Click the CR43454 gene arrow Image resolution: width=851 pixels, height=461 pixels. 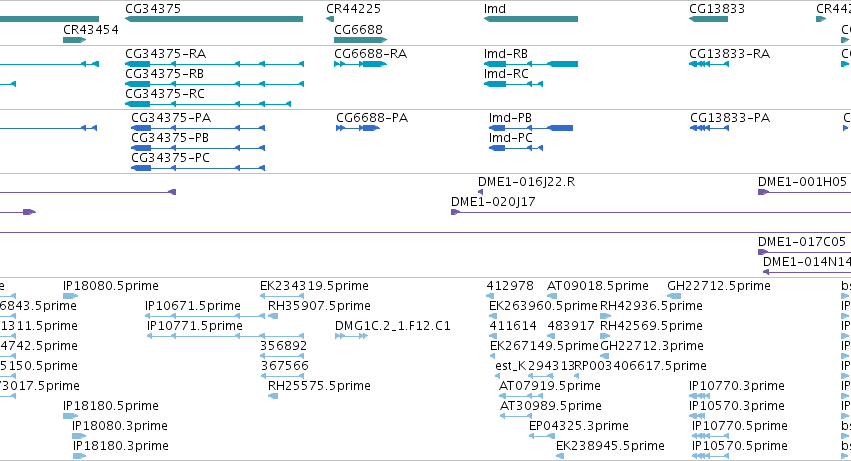coord(74,40)
